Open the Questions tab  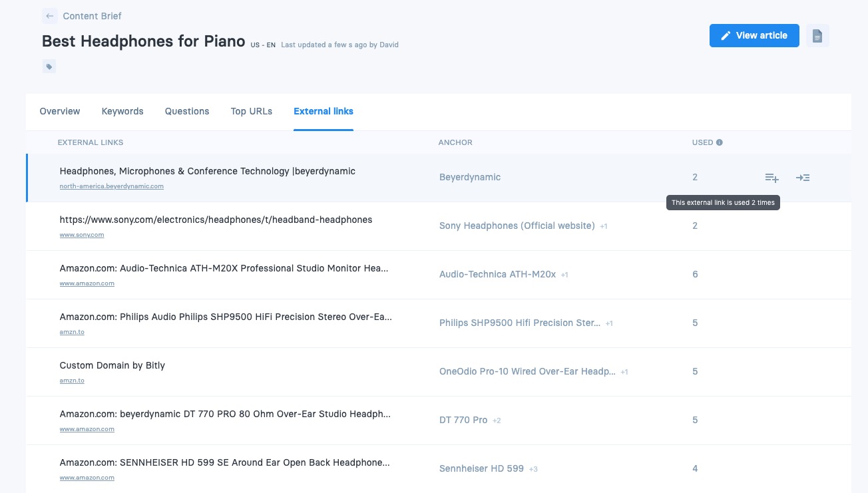tap(187, 111)
